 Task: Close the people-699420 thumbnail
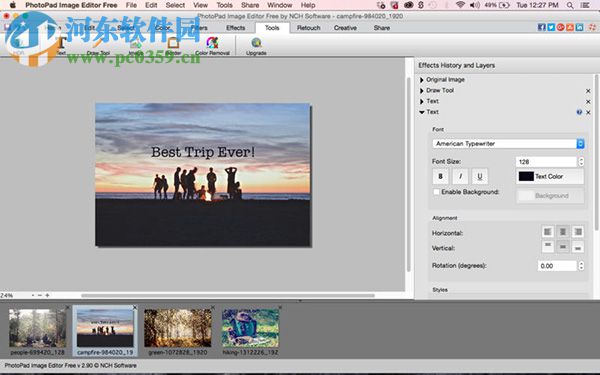click(68, 307)
